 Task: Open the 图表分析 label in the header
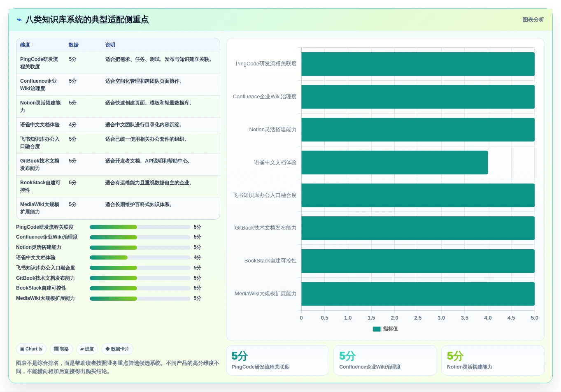point(533,20)
